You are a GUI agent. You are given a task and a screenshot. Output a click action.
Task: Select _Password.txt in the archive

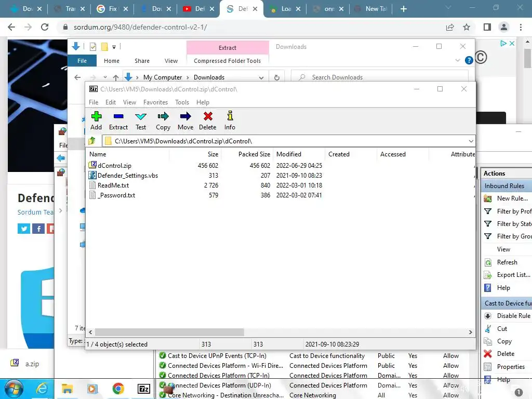116,195
